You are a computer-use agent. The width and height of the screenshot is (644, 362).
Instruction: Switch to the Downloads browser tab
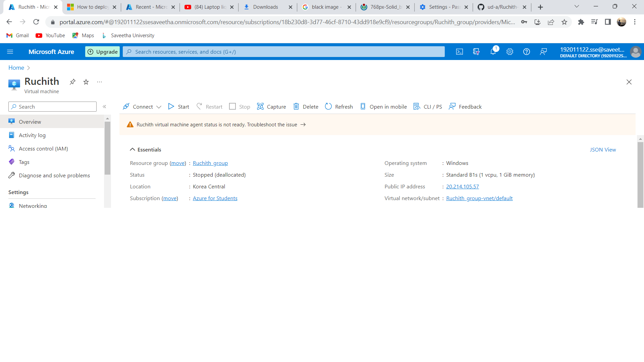[x=265, y=7]
